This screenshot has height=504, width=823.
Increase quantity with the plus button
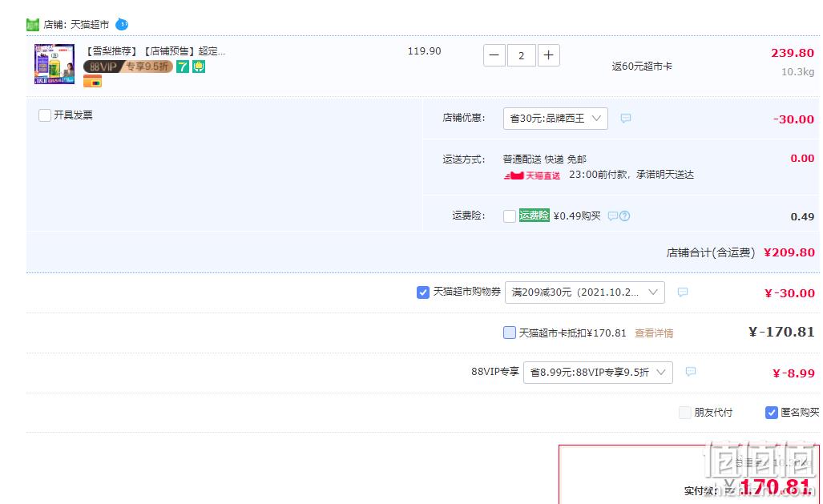(548, 55)
